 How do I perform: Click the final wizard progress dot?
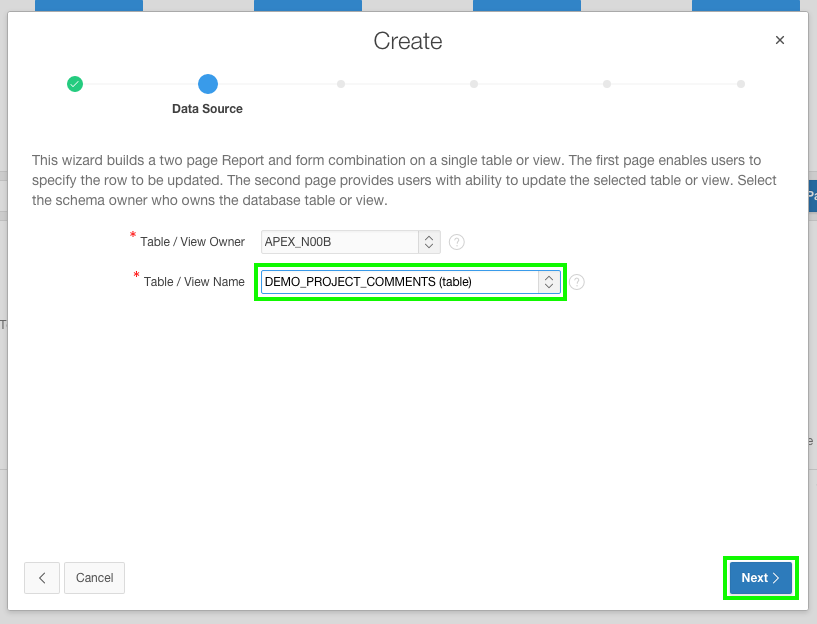point(740,84)
